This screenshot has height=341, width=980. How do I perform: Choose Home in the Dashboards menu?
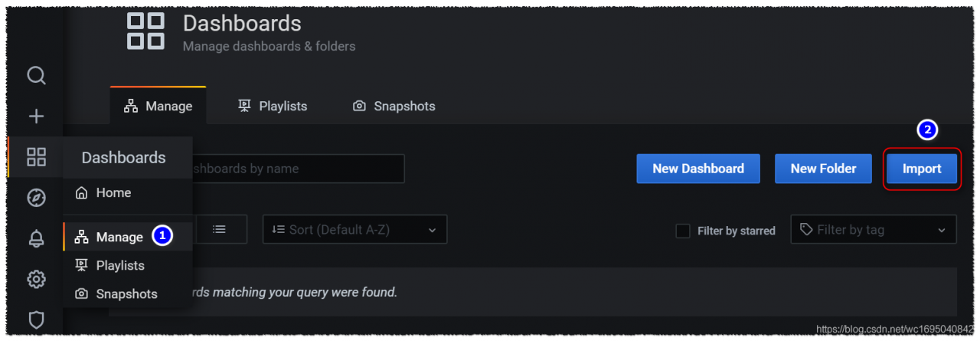113,193
